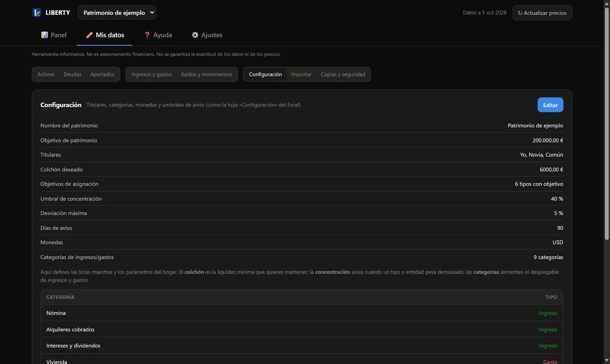Open the Ayuda tab
This screenshot has width=610, height=364.
(158, 35)
